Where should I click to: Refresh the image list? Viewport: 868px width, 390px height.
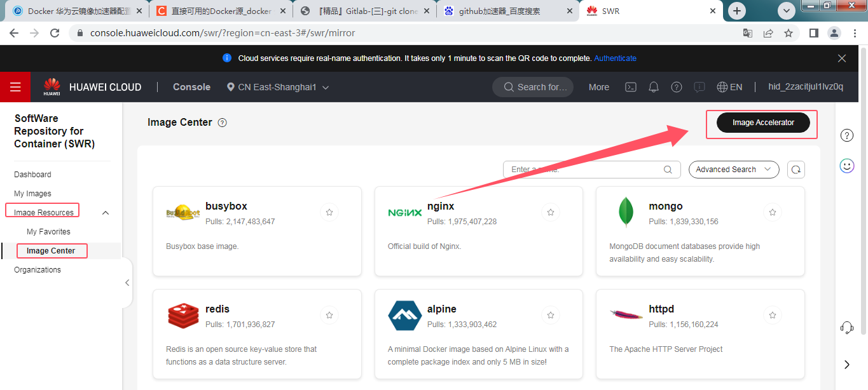(x=796, y=170)
